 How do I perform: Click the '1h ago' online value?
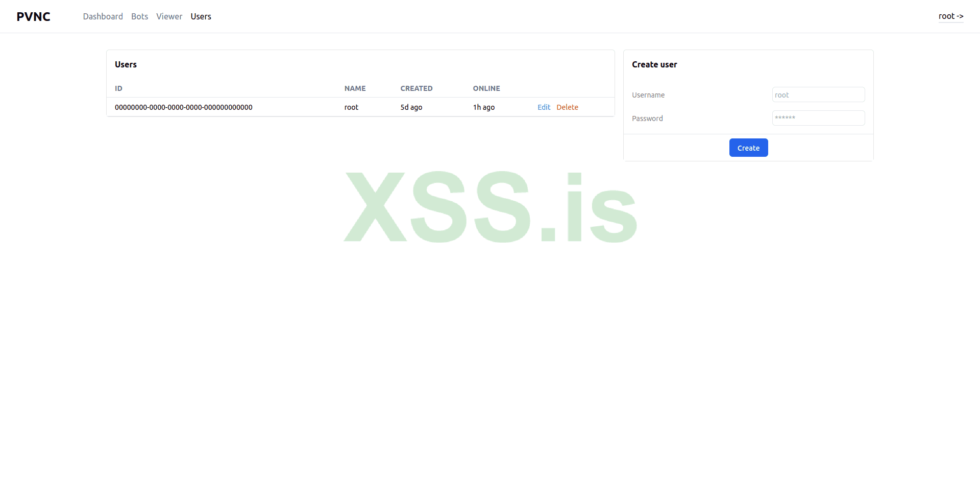point(484,107)
